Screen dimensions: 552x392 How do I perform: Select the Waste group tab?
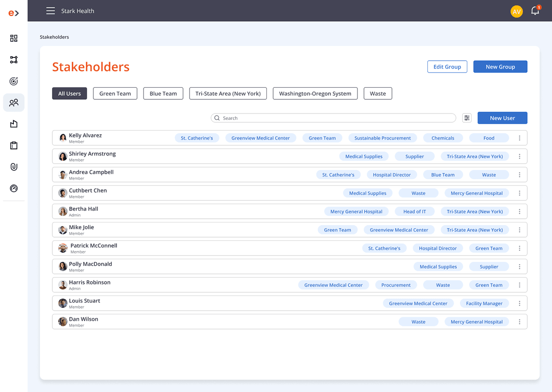pyautogui.click(x=378, y=94)
